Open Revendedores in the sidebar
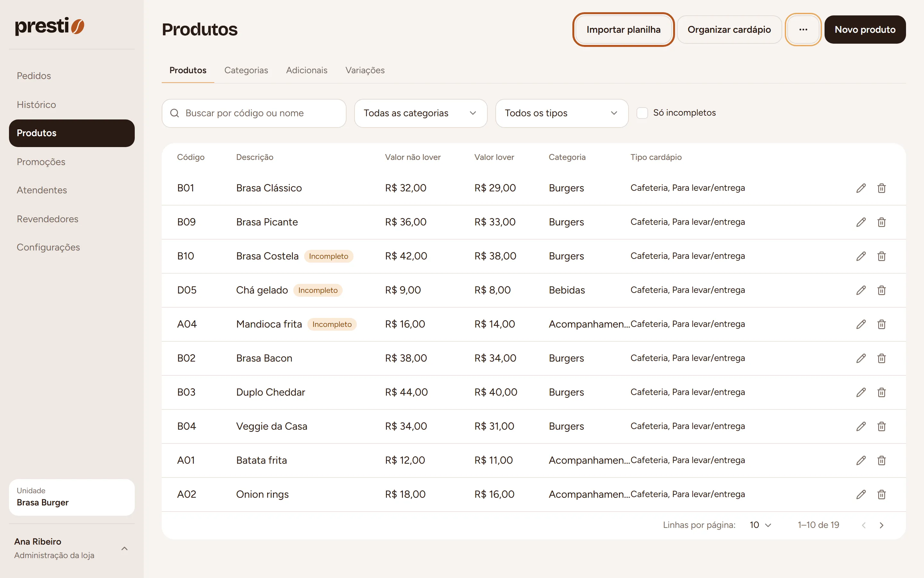 [72, 219]
